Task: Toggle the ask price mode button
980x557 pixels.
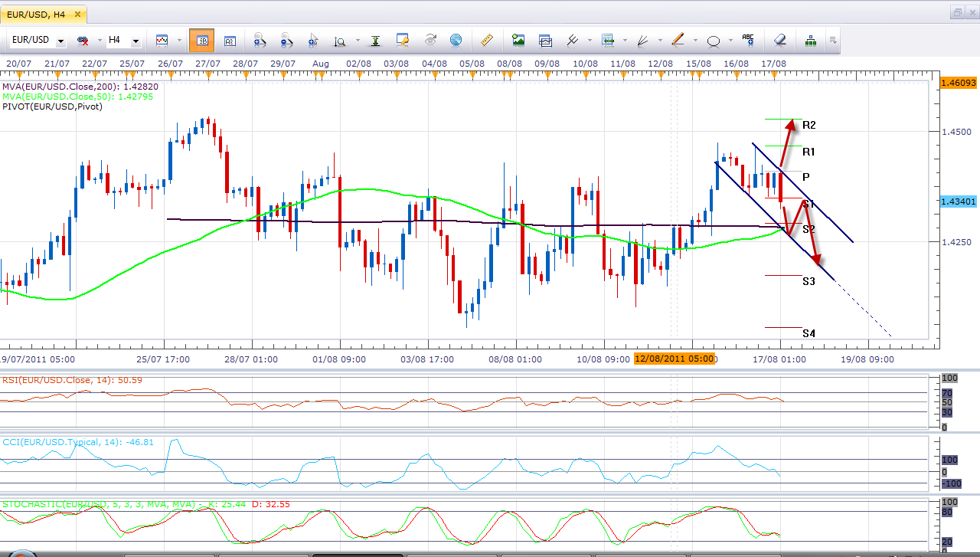Action: pyautogui.click(x=229, y=41)
